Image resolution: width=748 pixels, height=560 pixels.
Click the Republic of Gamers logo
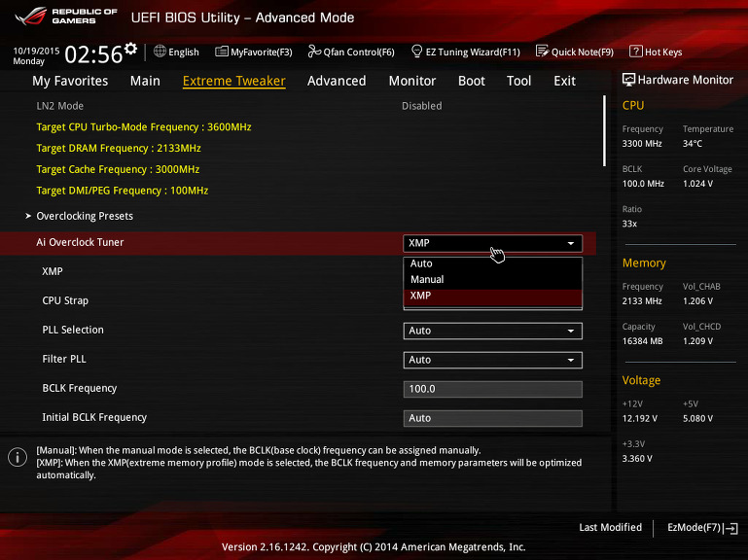pos(66,17)
